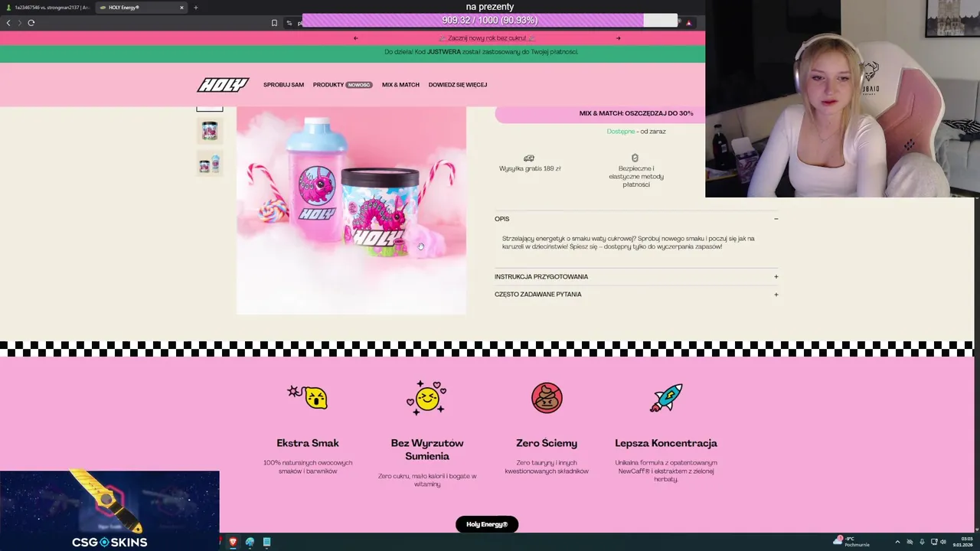Click the "Zero Ściemy" heading
The image size is (980, 551).
click(x=547, y=443)
